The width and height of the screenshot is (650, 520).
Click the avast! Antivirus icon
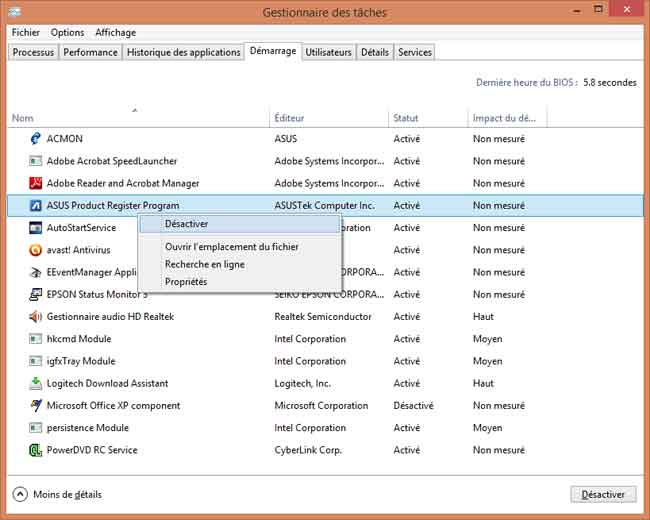(x=36, y=250)
